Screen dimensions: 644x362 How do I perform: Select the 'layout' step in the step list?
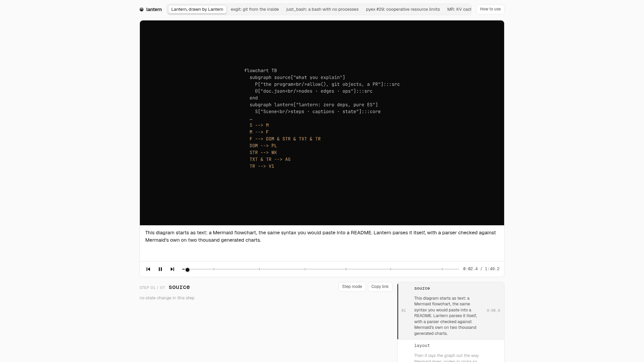pyautogui.click(x=451, y=351)
